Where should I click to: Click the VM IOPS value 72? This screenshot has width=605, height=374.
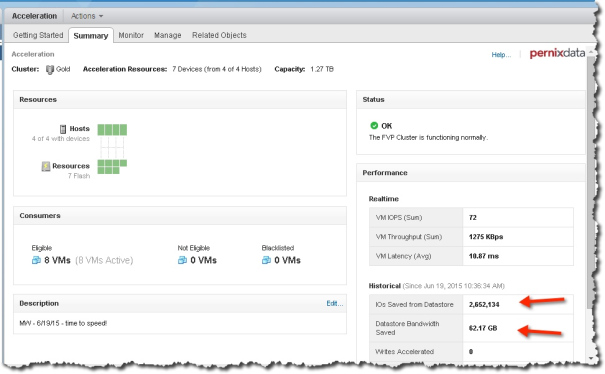click(x=473, y=218)
